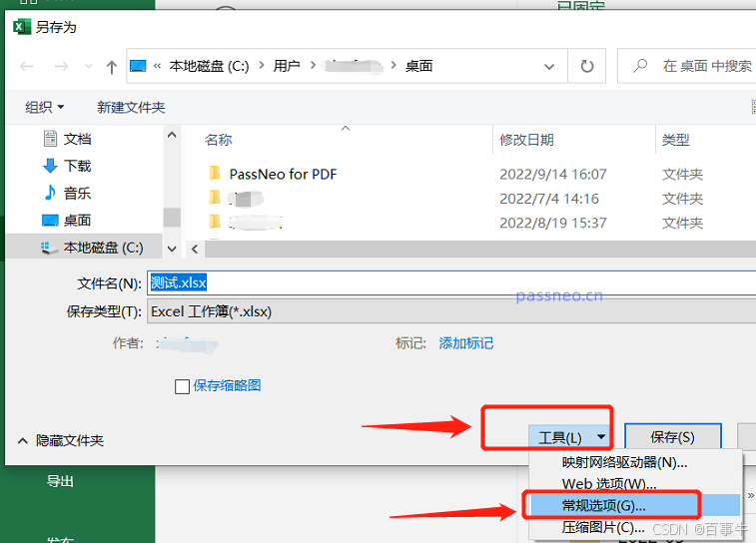Click the search magnifier icon
Image resolution: width=756 pixels, height=543 pixels.
coord(640,66)
